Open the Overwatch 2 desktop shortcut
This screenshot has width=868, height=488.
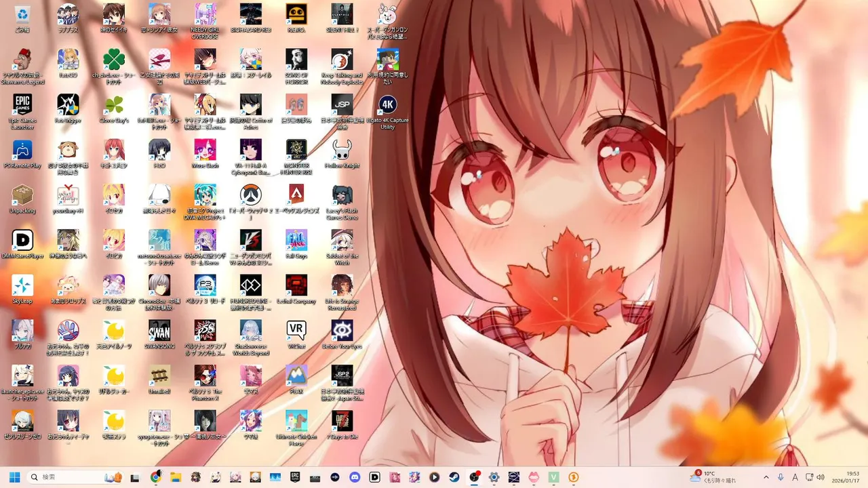tap(250, 202)
